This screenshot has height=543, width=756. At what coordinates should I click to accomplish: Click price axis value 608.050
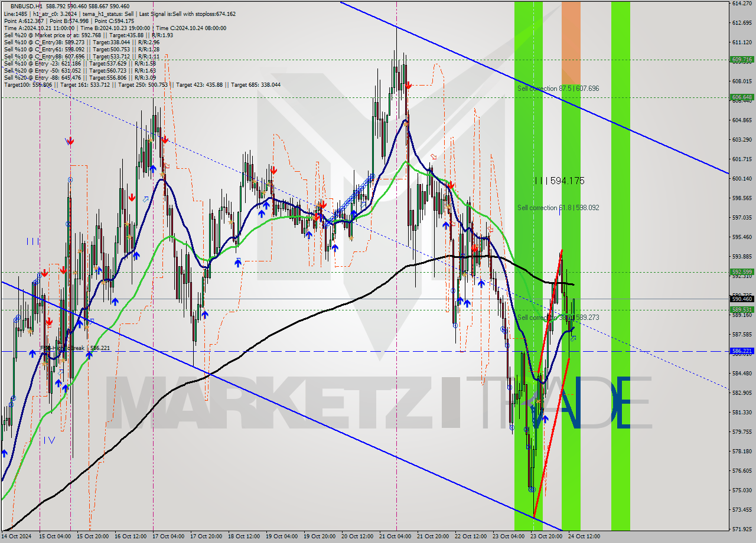pos(742,81)
